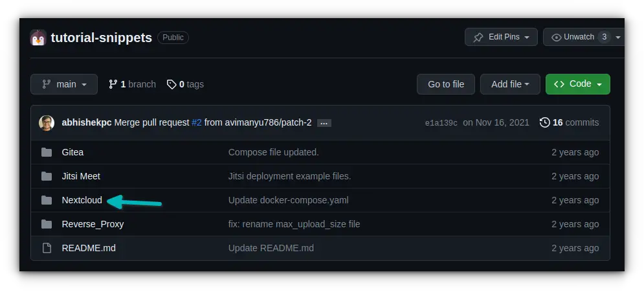
Task: Open pull request #2 link
Action: [197, 123]
